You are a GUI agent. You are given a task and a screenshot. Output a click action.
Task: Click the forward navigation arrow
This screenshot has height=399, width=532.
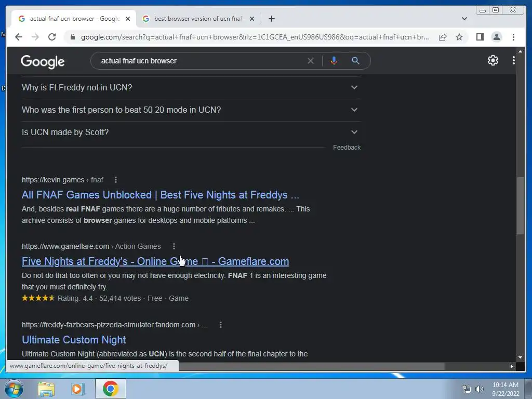coord(35,37)
